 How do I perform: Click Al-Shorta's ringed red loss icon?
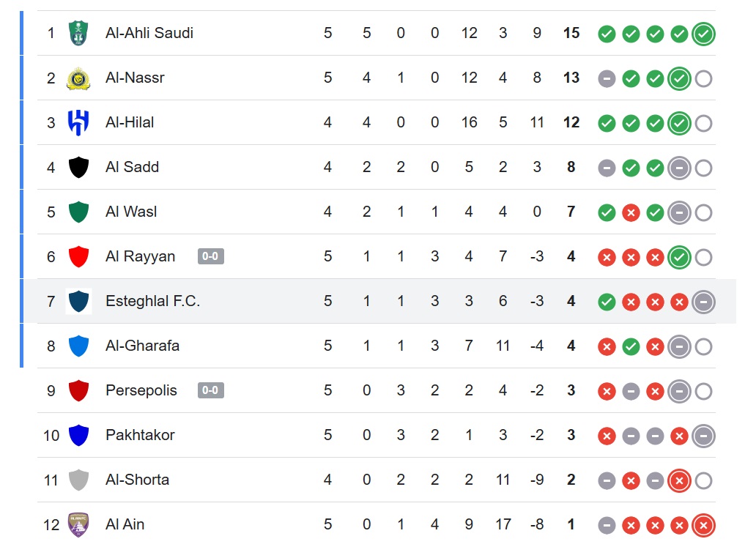click(x=679, y=480)
